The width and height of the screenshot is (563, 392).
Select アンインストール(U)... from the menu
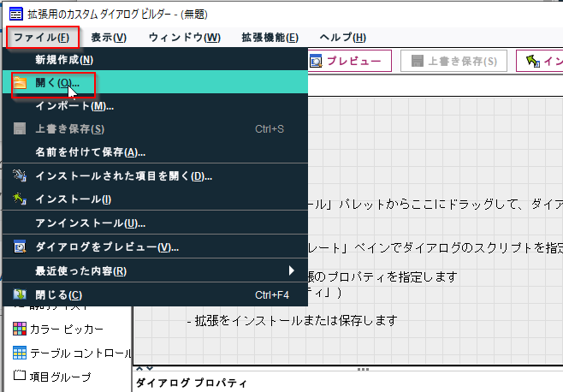pos(155,223)
